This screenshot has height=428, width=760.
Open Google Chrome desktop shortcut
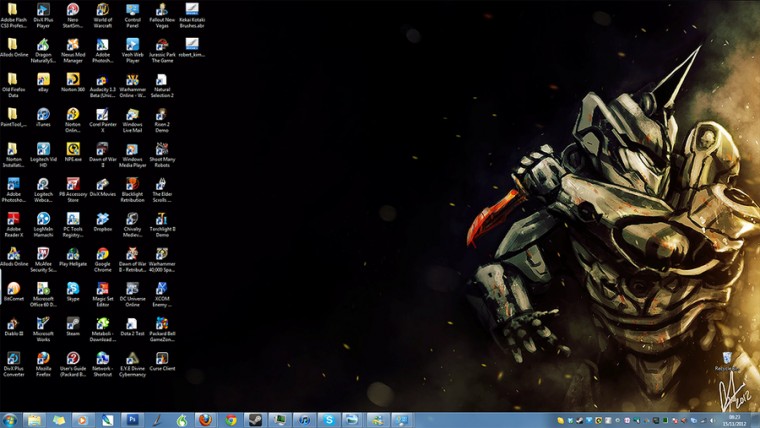point(103,260)
